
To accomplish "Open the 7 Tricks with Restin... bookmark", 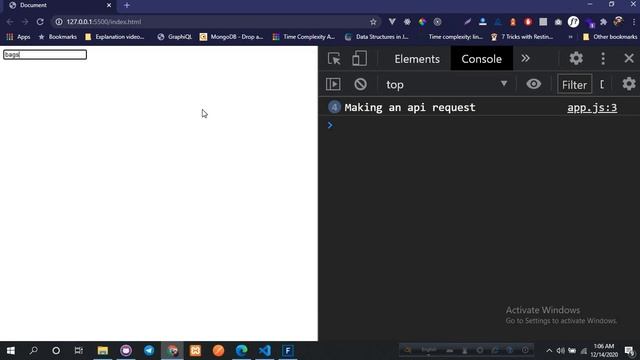I will point(522,37).
